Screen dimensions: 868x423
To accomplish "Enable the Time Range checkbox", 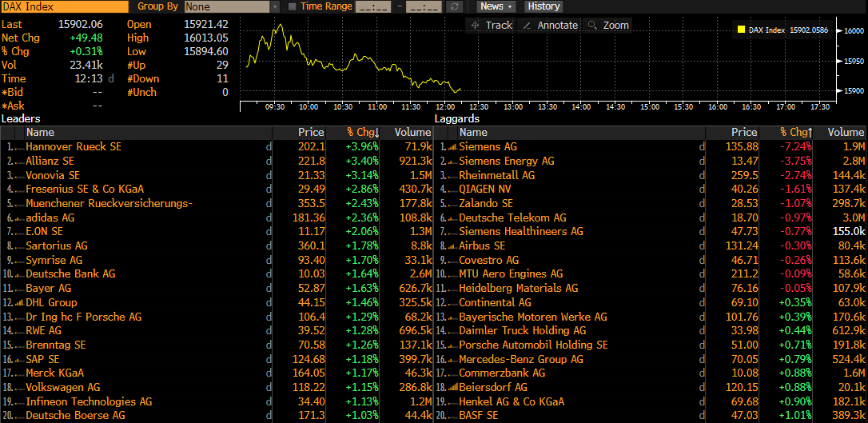I will (x=293, y=6).
